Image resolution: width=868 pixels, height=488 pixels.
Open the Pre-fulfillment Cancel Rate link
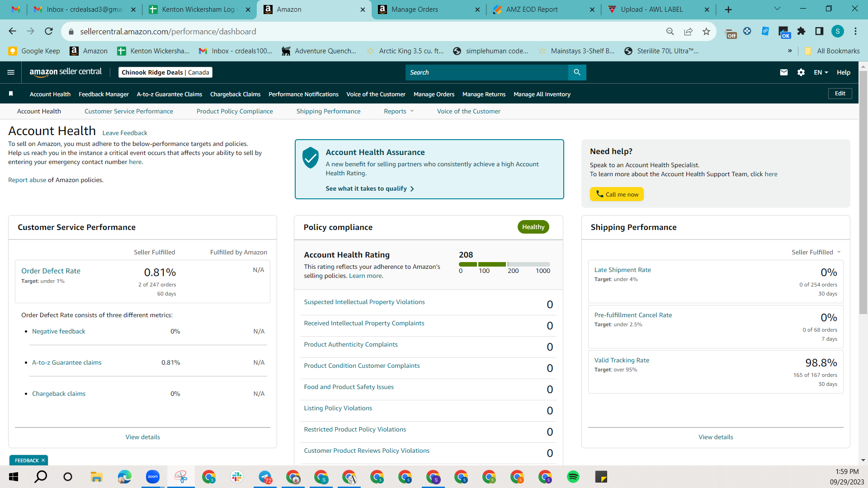point(633,315)
